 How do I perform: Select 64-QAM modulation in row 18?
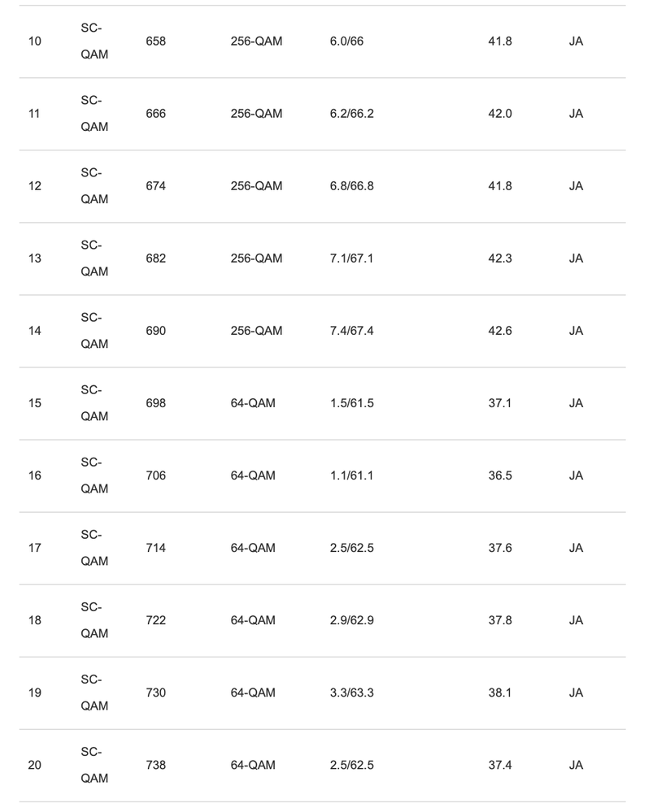252,620
